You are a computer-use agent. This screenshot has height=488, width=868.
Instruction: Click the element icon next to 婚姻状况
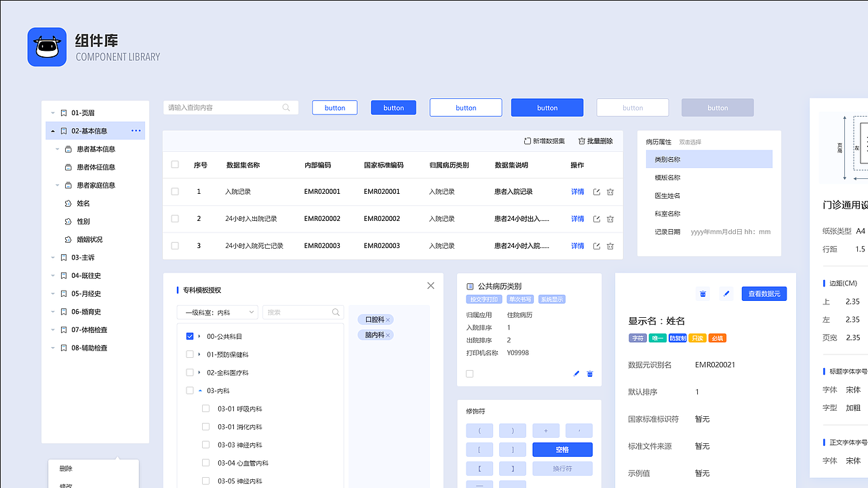click(68, 239)
